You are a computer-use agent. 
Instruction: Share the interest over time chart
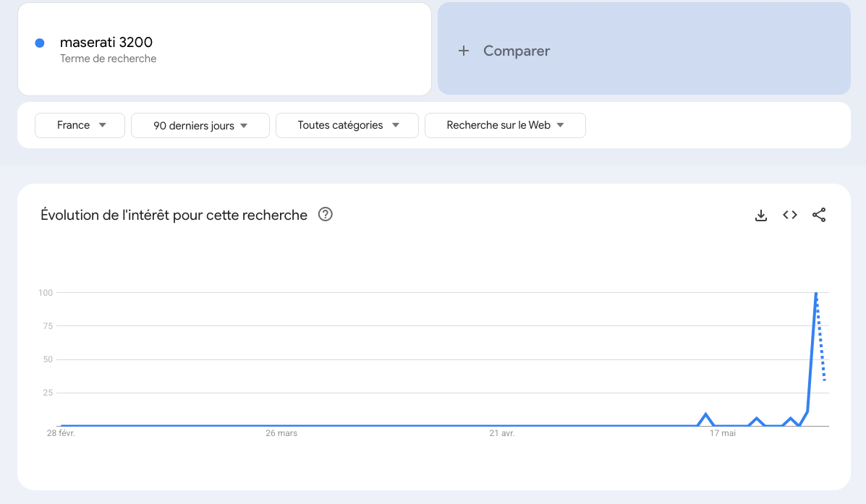pyautogui.click(x=819, y=215)
